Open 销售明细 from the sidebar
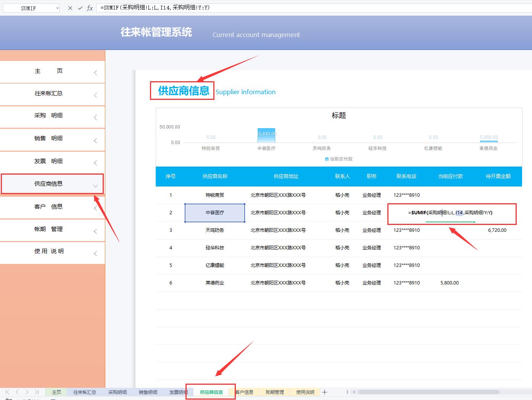This screenshot has width=532, height=400. pos(48,138)
